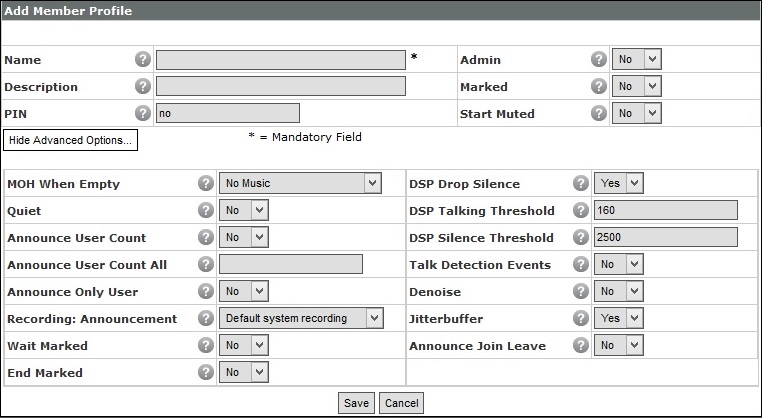This screenshot has height=418, width=762.
Task: Show the Denoise help tooltip icon
Action: (x=581, y=291)
